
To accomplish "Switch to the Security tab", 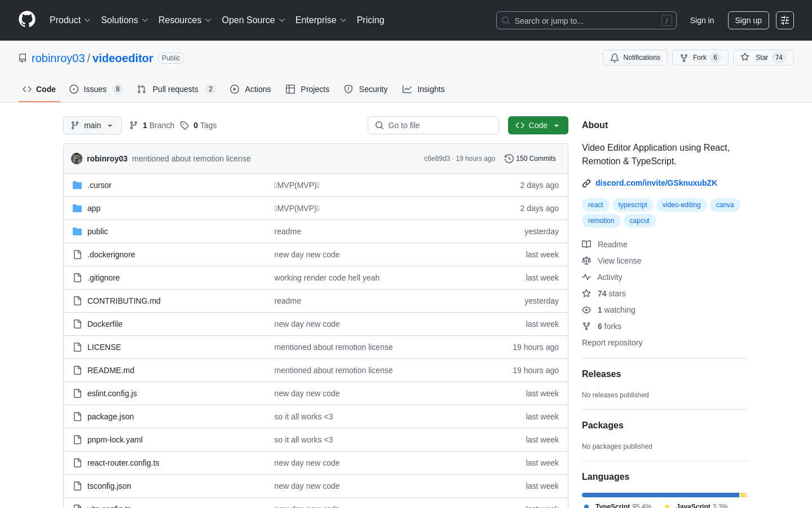I will pos(366,89).
